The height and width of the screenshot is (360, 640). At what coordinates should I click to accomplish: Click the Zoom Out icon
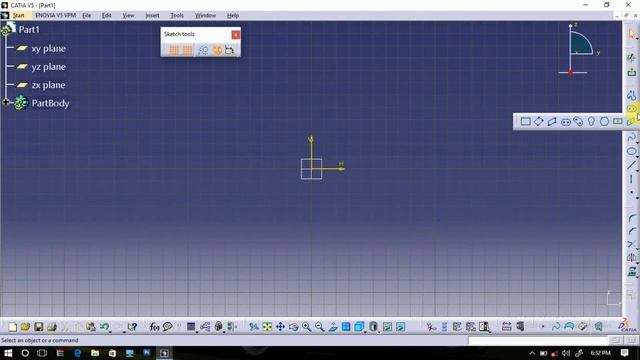320,327
